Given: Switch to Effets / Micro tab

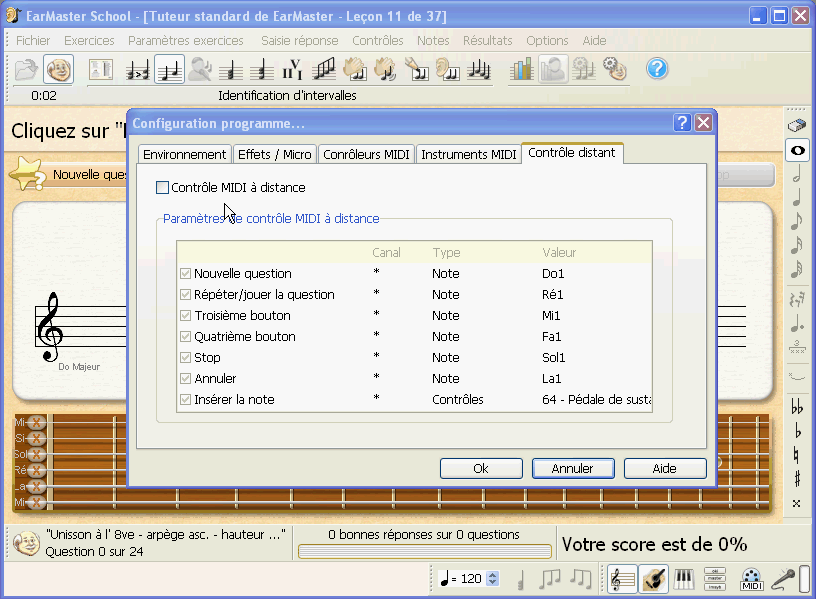Looking at the screenshot, I should tap(274, 155).
